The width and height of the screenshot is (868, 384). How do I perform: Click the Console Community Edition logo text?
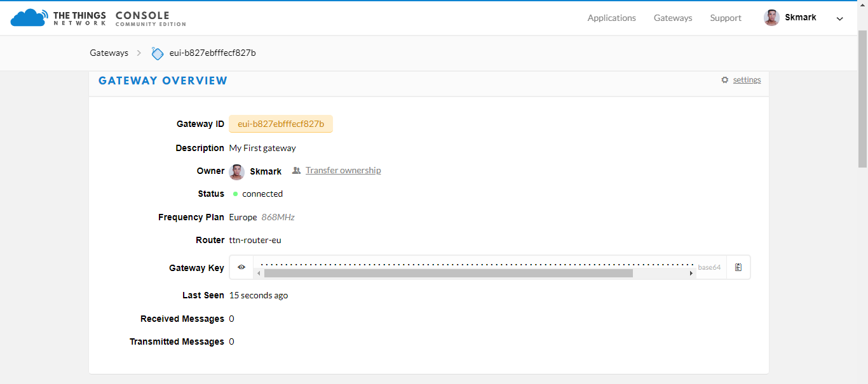point(151,18)
